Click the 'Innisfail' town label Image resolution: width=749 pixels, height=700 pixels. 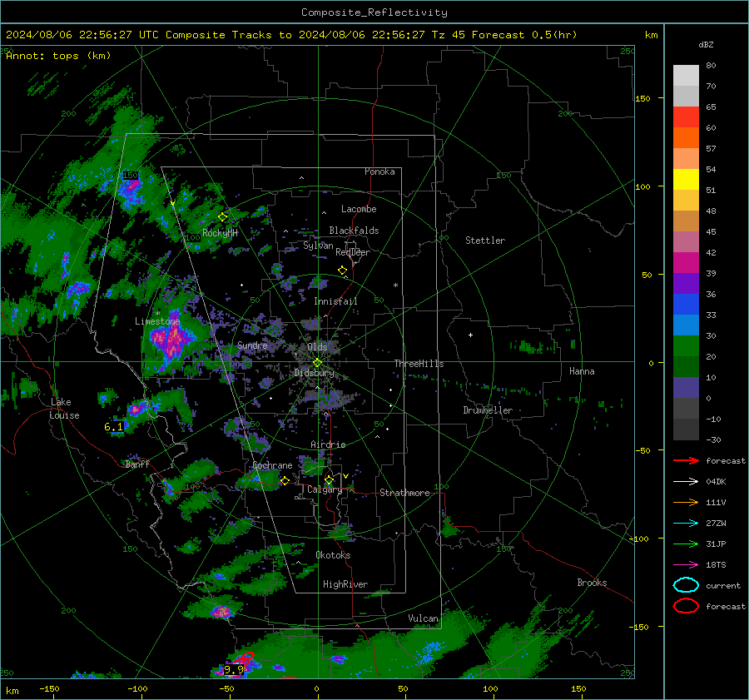coord(335,301)
